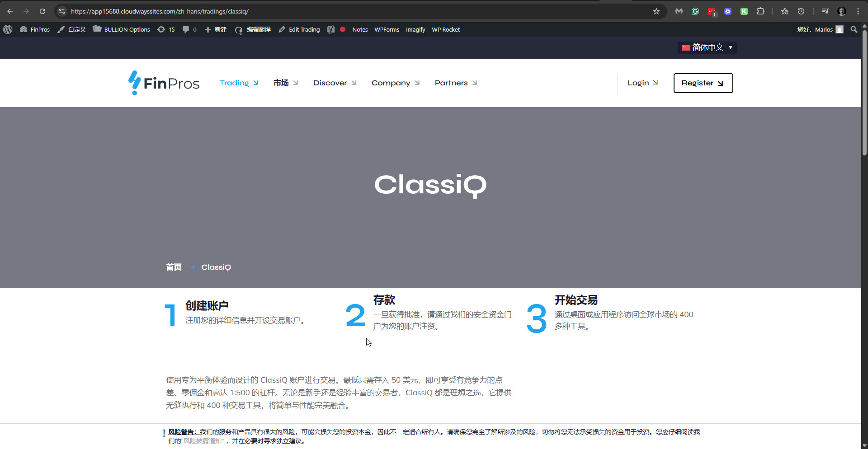Open WPForms admin menu

(387, 29)
